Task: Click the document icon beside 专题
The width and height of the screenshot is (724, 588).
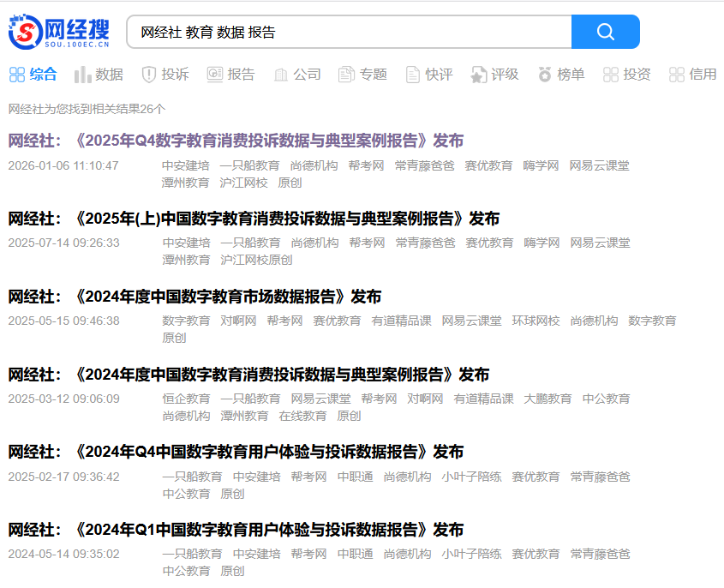Action: tap(344, 75)
